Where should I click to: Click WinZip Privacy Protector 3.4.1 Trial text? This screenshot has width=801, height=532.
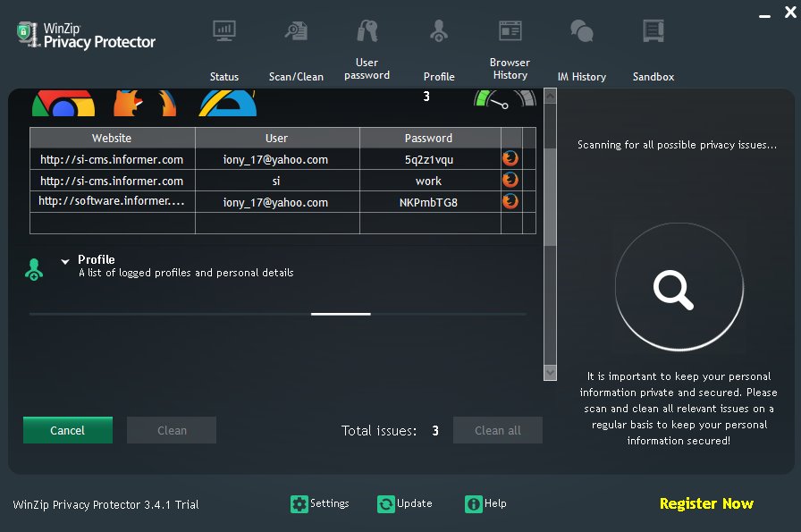pyautogui.click(x=105, y=505)
